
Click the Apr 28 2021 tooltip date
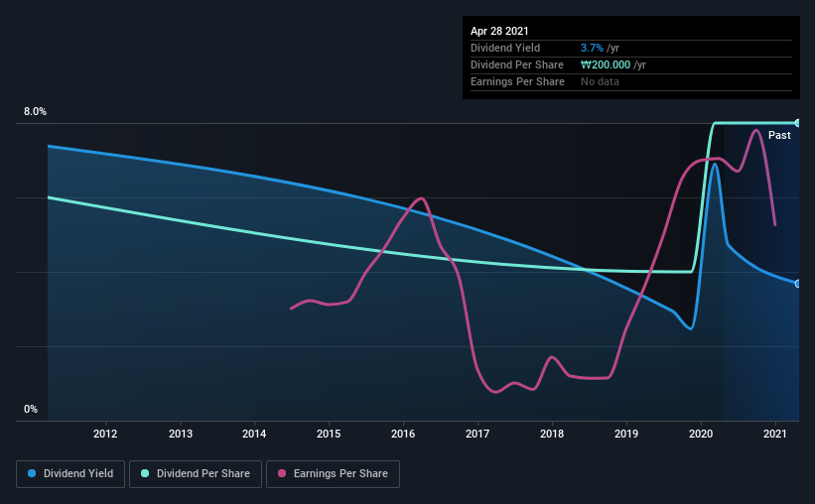pyautogui.click(x=499, y=31)
